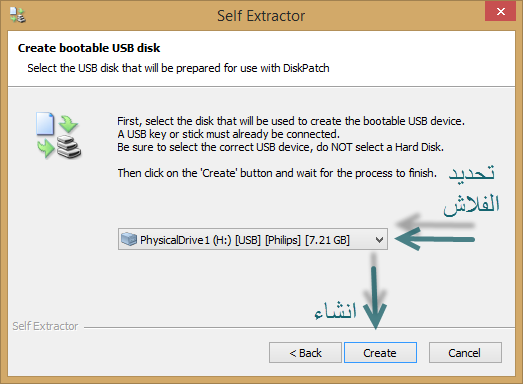Close the Self Extractor window
This screenshot has height=384, width=523.
(x=500, y=12)
